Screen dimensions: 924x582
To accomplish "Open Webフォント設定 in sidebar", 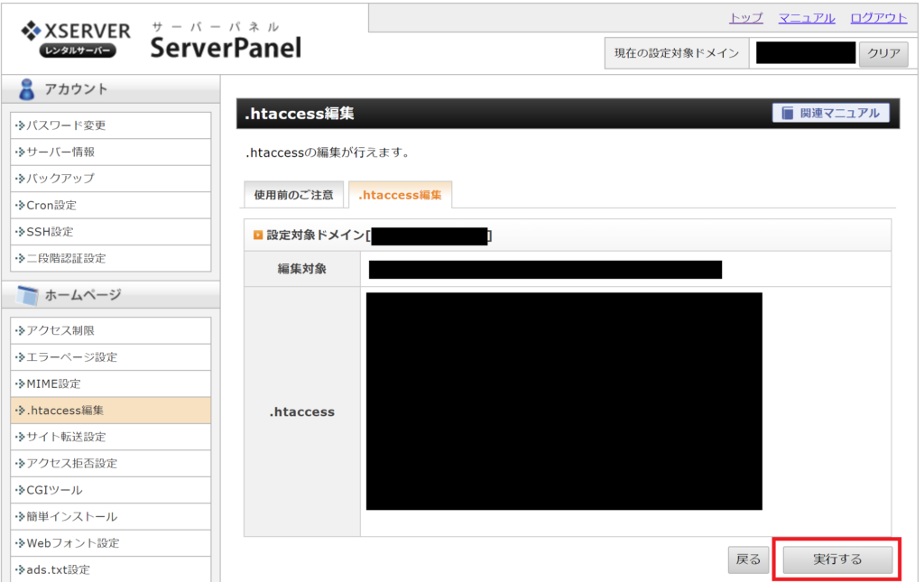I will [111, 542].
